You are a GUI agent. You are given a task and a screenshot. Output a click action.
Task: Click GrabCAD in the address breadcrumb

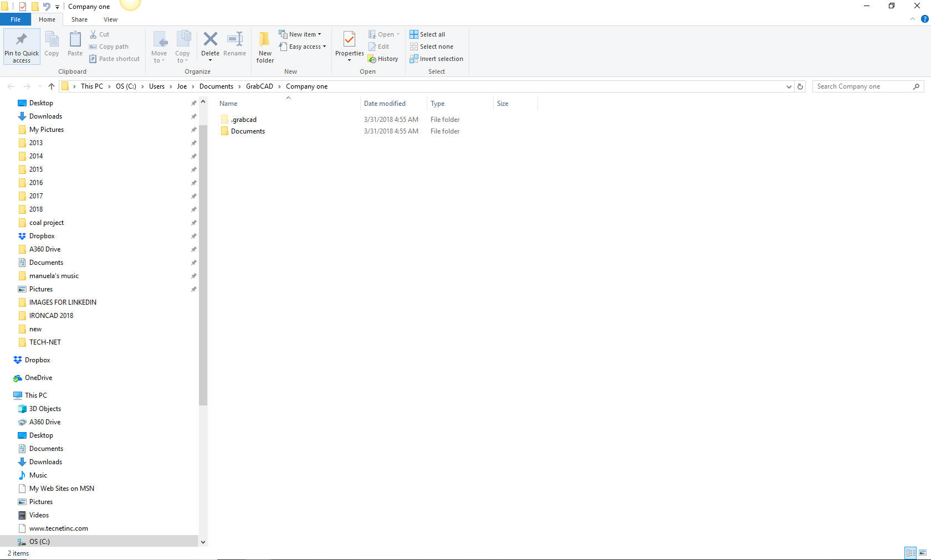coord(259,86)
